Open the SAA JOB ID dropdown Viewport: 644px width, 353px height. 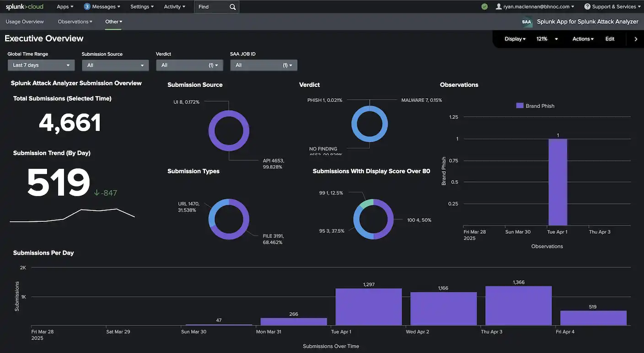(x=263, y=65)
